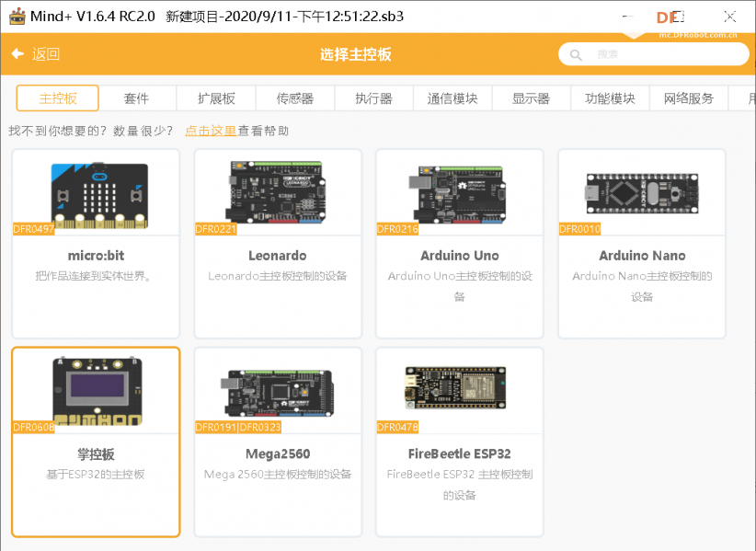The width and height of the screenshot is (756, 551).
Task: Click the Mind+ app icon in title bar
Action: [x=17, y=17]
